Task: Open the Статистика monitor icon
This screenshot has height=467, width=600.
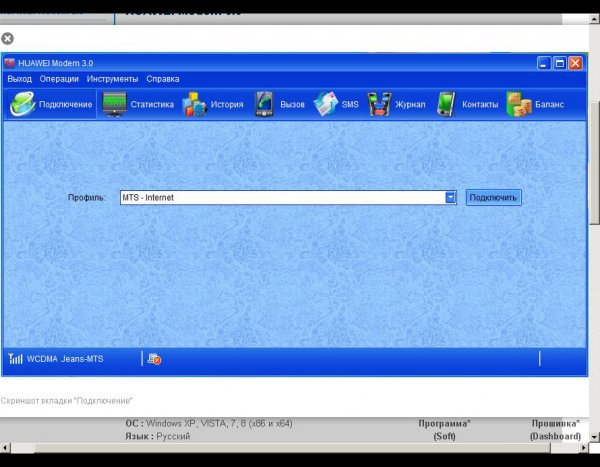Action: click(x=114, y=104)
